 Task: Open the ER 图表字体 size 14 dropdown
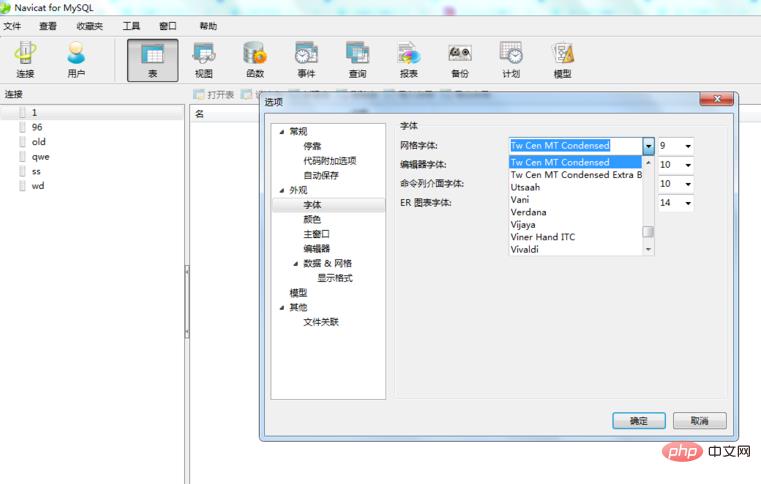[688, 203]
